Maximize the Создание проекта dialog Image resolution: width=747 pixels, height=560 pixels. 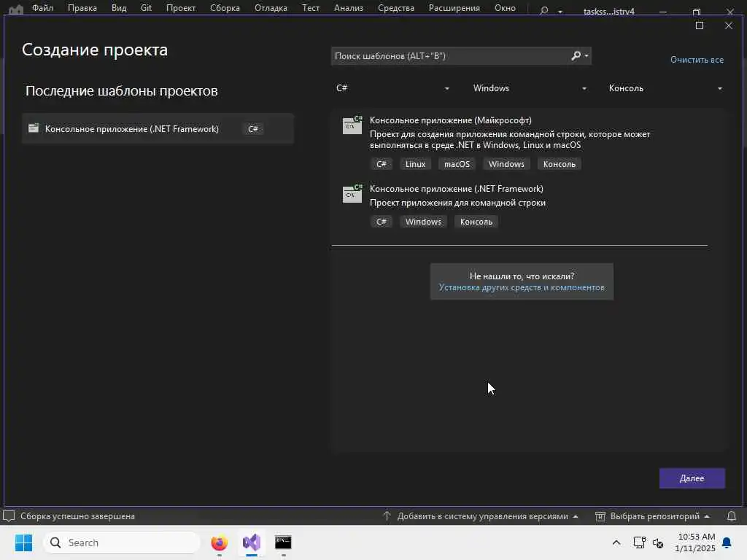700,26
